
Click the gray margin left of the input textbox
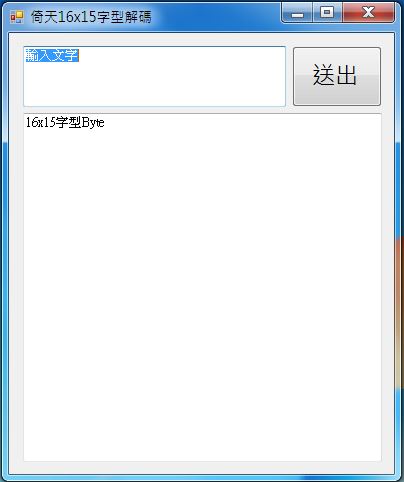16,76
